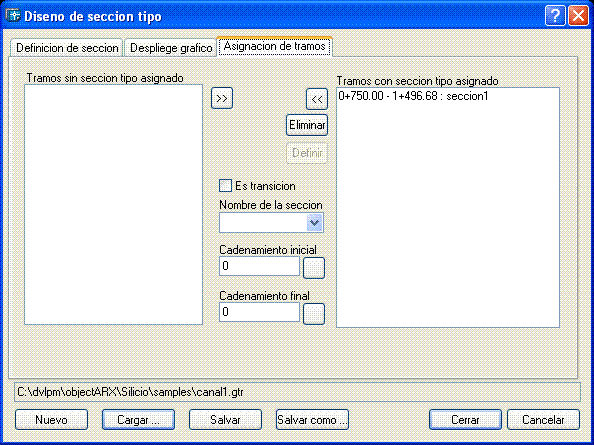Click the Cargar ... button

pyautogui.click(x=138, y=420)
